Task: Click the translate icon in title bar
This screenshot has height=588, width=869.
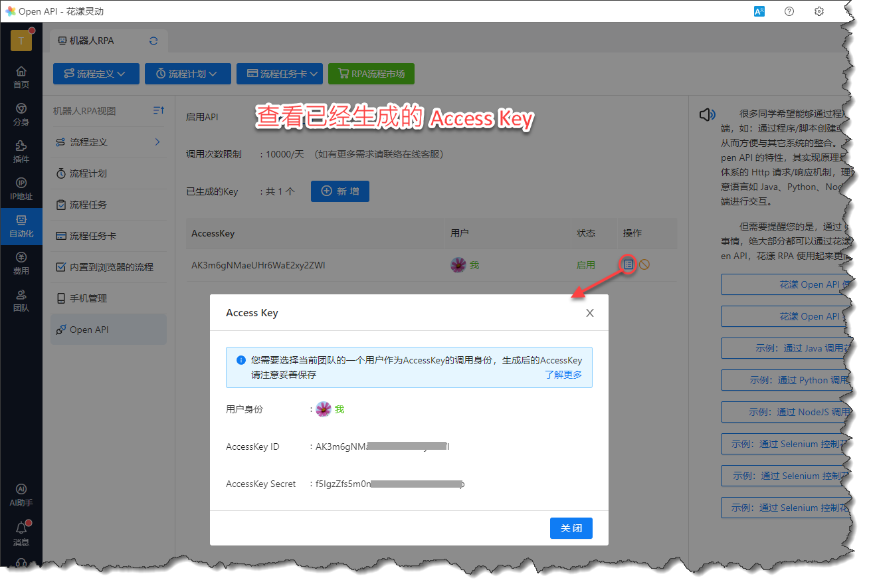Action: [759, 11]
